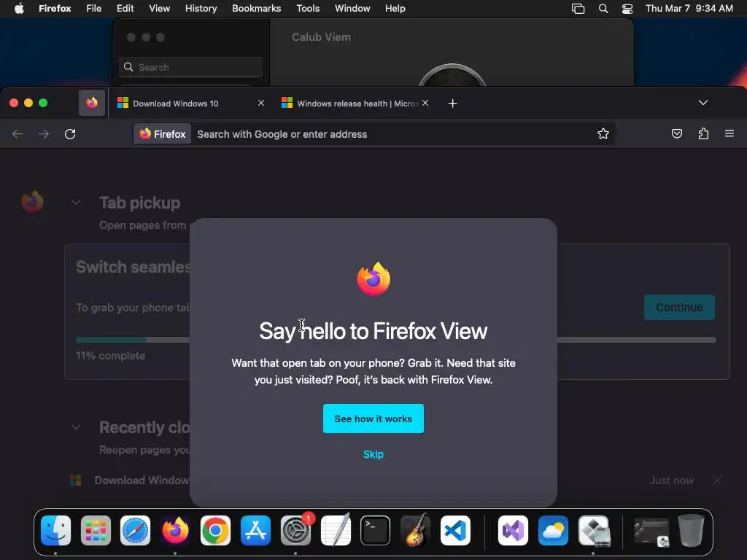The image size is (747, 560).
Task: Open Launchpad from the Dock
Action: [96, 531]
